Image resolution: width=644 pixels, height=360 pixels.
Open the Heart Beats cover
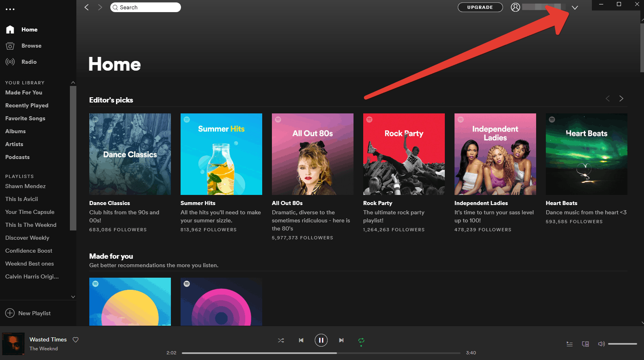(x=587, y=154)
